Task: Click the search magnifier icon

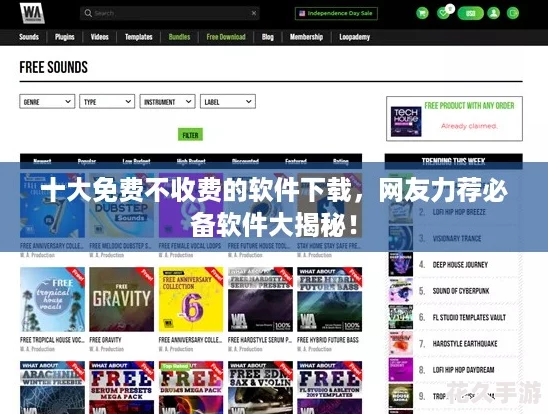Action: tap(88, 13)
